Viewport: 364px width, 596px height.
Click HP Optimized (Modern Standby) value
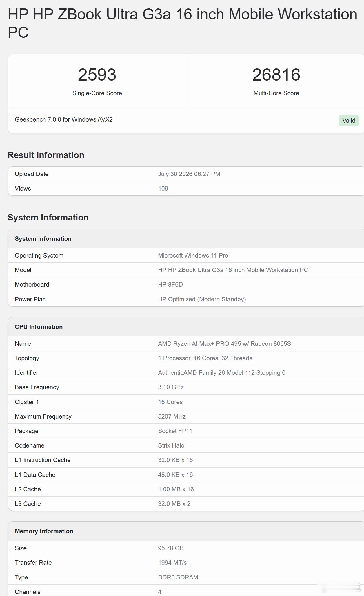click(x=202, y=299)
